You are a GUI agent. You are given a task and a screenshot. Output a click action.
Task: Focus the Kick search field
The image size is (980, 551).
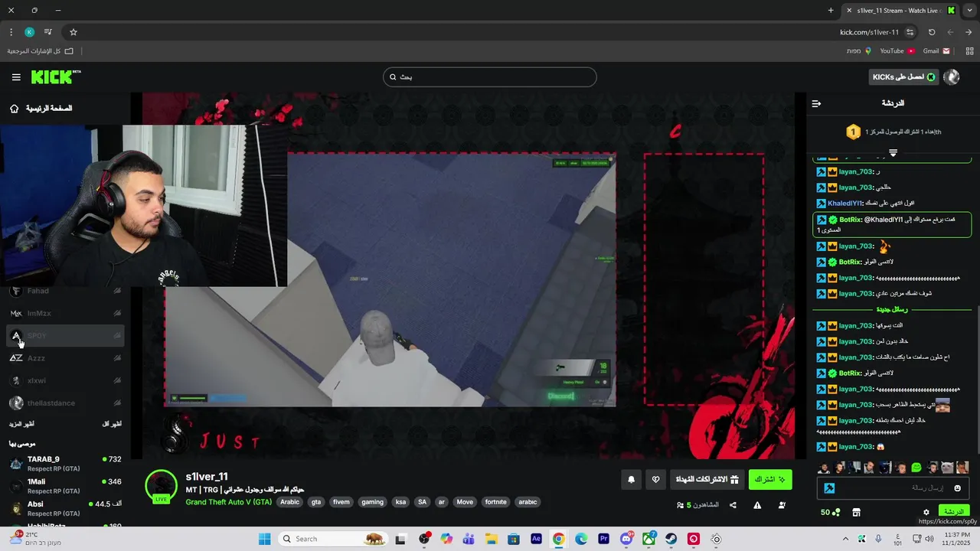[490, 77]
